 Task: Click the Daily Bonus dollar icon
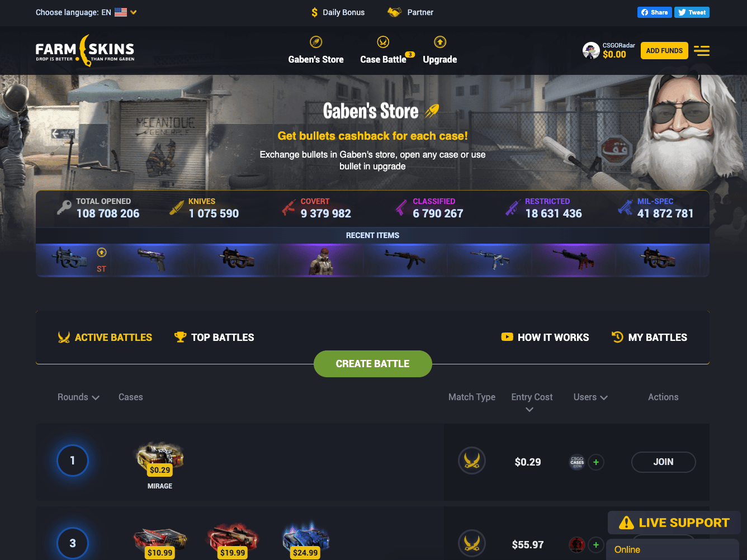coord(315,12)
